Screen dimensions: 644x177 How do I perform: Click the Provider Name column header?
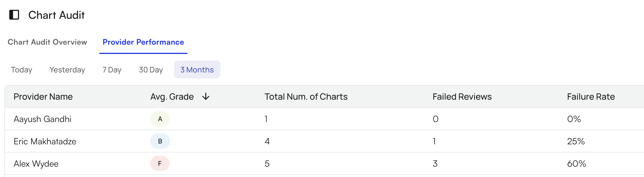43,97
